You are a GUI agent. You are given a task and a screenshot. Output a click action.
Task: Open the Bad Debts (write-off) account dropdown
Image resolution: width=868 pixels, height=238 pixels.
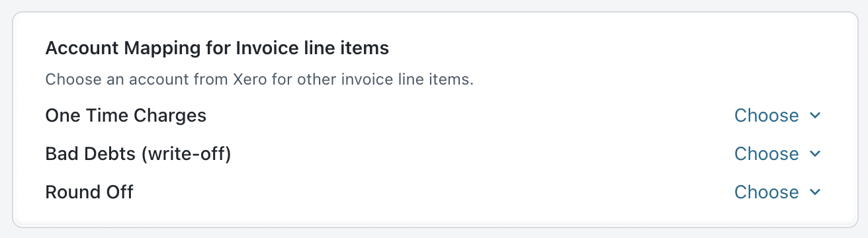click(x=778, y=154)
